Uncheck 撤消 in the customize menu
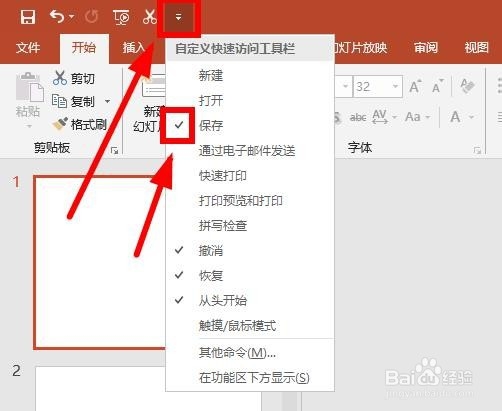This screenshot has width=502, height=411. pos(250,250)
